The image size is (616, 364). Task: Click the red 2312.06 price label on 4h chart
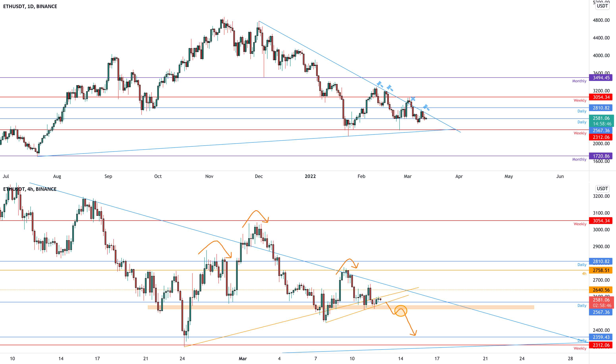click(601, 345)
